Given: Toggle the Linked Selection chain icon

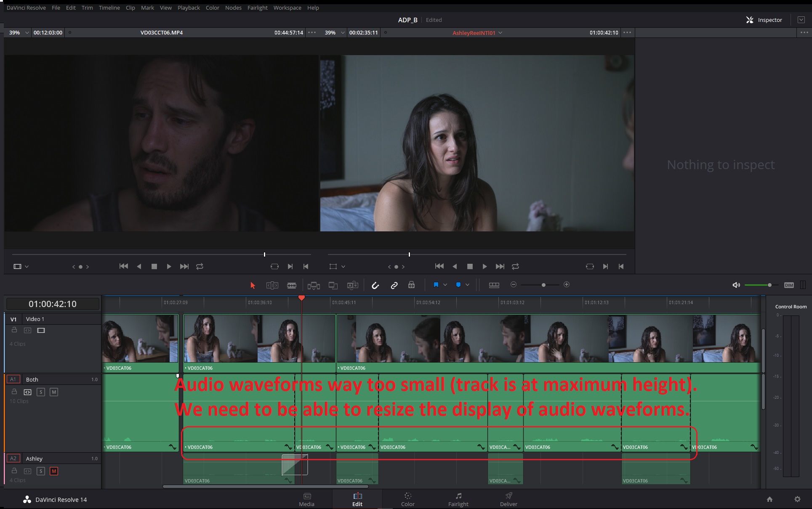Looking at the screenshot, I should point(394,285).
